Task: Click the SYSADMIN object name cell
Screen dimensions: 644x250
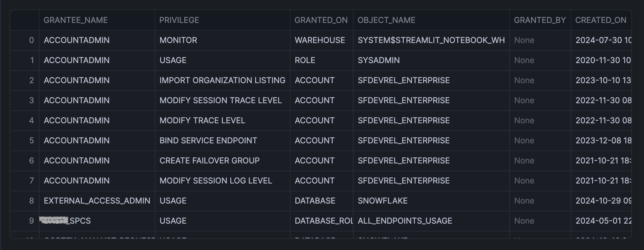Action: (x=378, y=60)
